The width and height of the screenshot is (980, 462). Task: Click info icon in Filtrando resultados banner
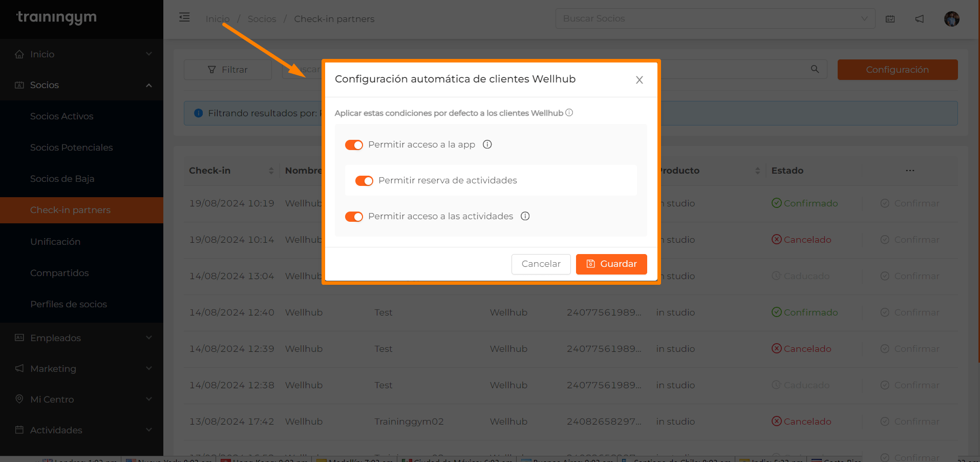pyautogui.click(x=199, y=113)
